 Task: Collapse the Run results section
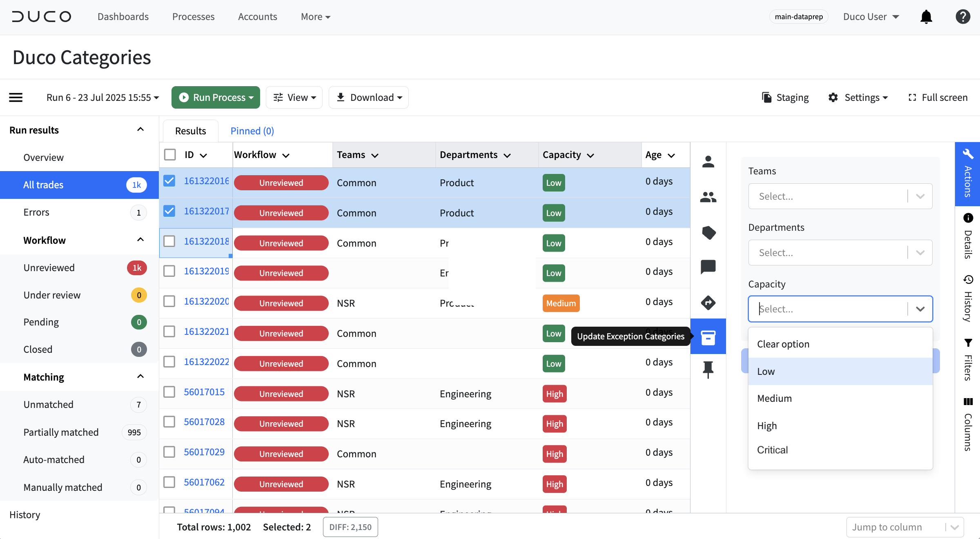(140, 129)
